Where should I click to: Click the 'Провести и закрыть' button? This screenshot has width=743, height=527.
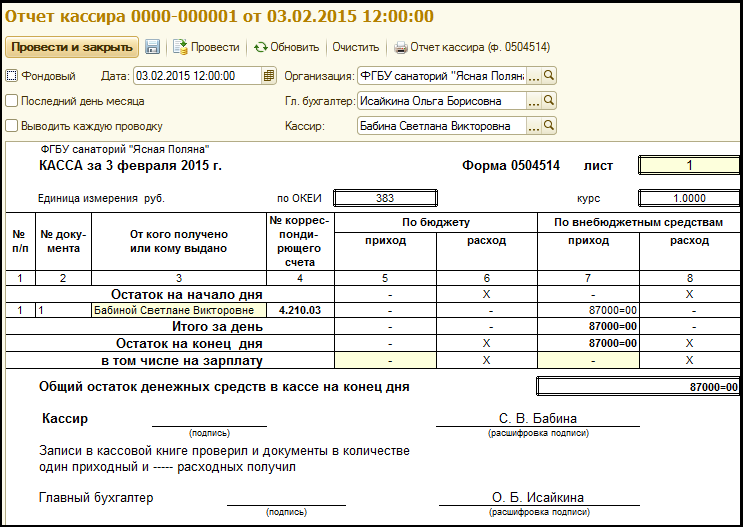coord(72,47)
